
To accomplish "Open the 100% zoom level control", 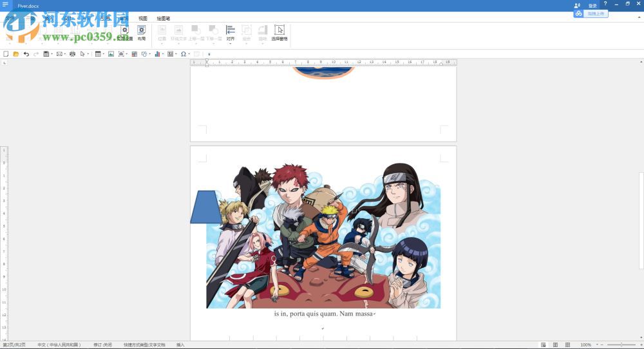I will pos(585,345).
